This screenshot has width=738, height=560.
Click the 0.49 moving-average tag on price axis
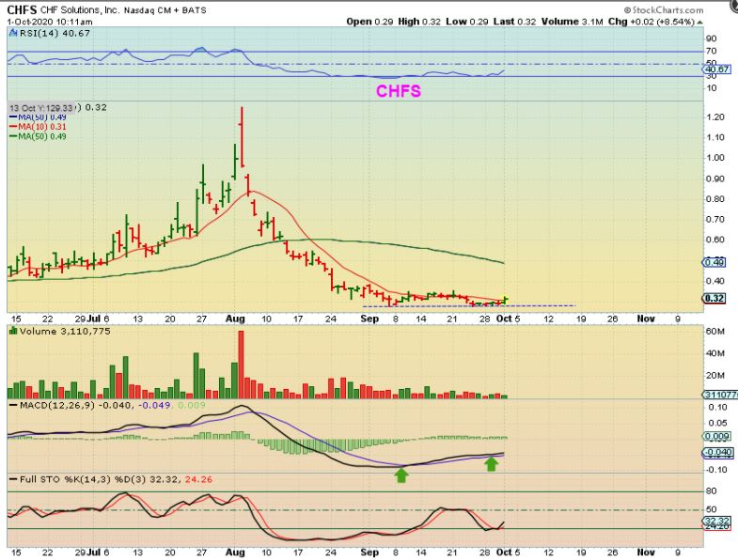point(714,262)
